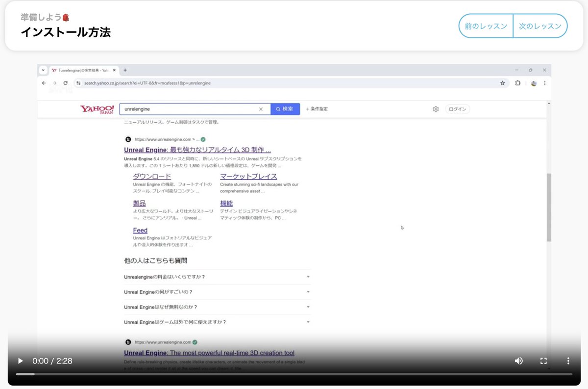This screenshot has height=389, width=588.
Task: Expand Unreal Engineの何がすごいの question
Action: 217,292
